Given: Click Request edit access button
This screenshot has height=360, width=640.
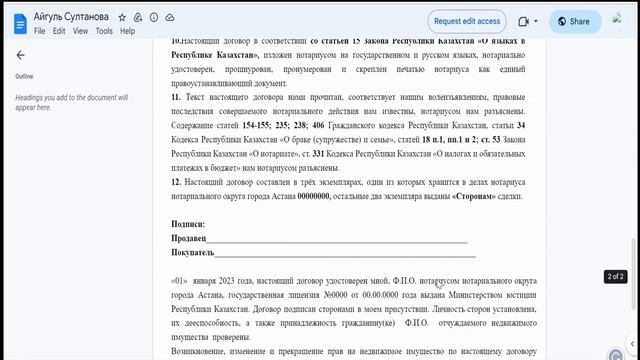Looking at the screenshot, I should 467,21.
